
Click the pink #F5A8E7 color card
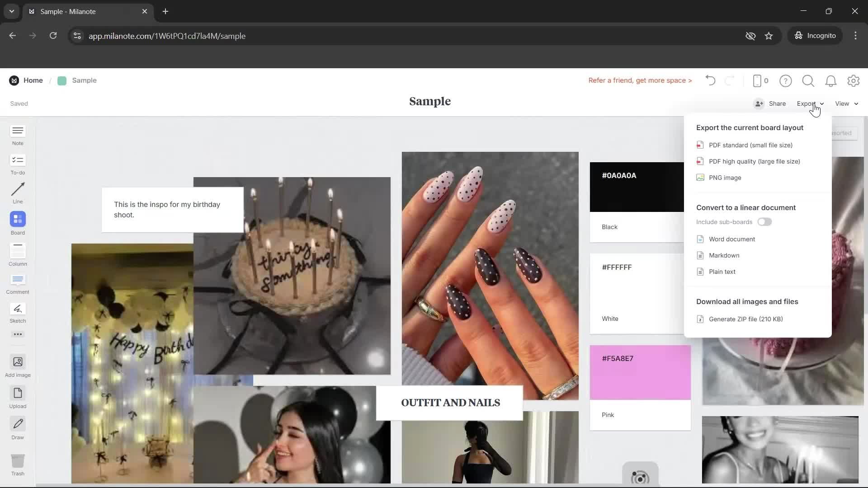(640, 372)
